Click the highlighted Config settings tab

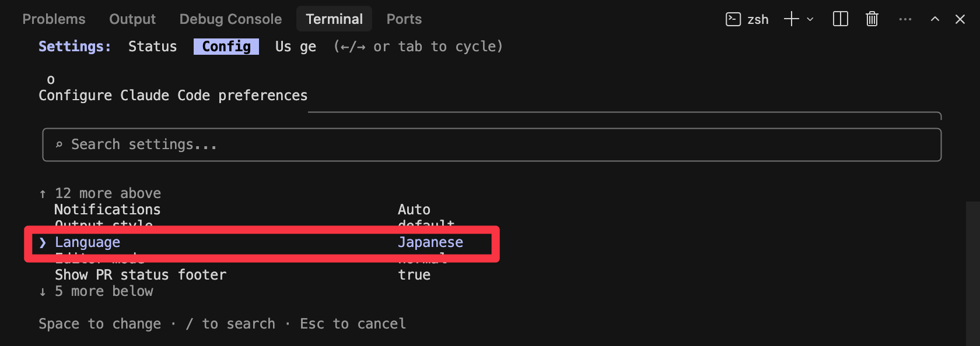[226, 47]
